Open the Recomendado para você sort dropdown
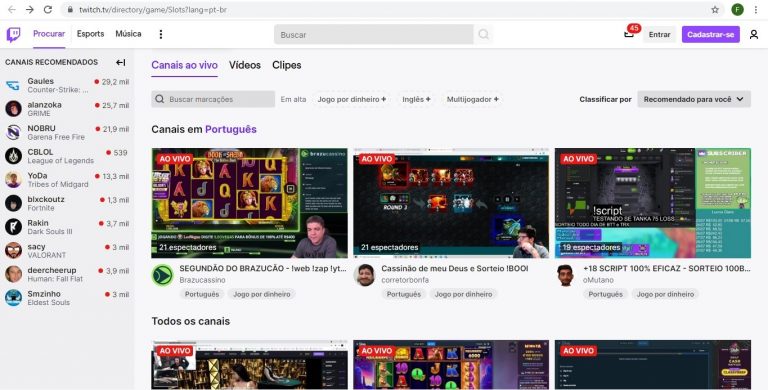 click(x=694, y=99)
